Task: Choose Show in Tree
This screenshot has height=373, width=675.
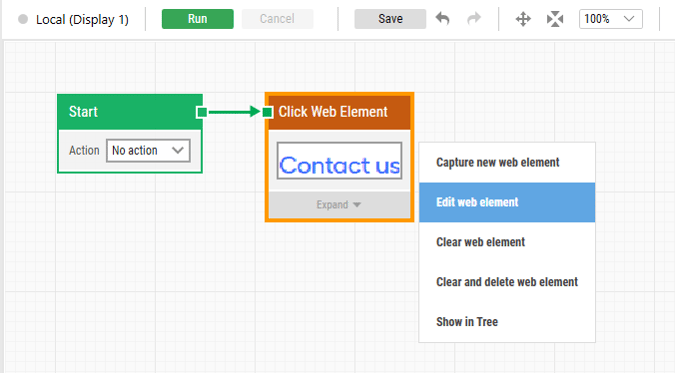Action: (507, 322)
